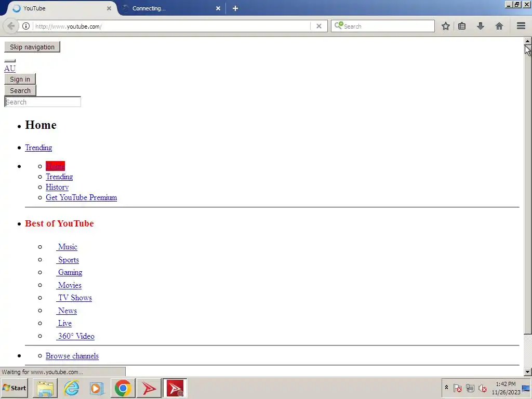Click the browser back arrow button
This screenshot has height=399, width=532.
tap(11, 26)
